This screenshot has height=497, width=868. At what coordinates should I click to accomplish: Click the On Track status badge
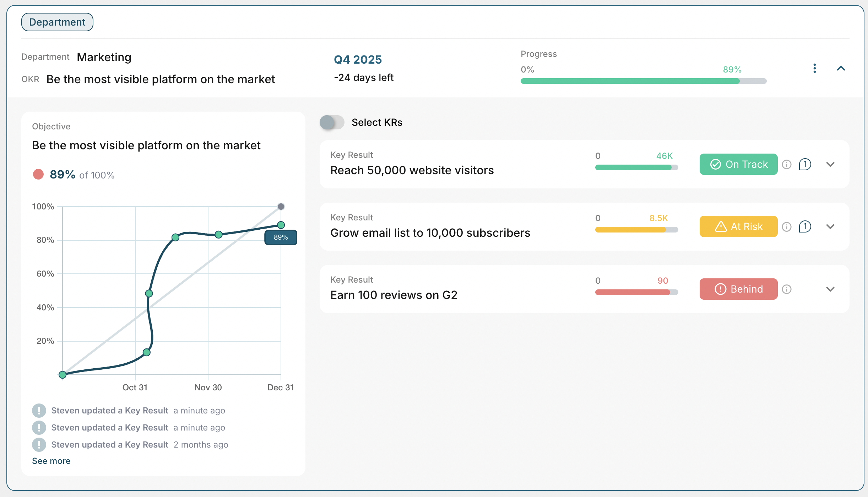coord(738,164)
